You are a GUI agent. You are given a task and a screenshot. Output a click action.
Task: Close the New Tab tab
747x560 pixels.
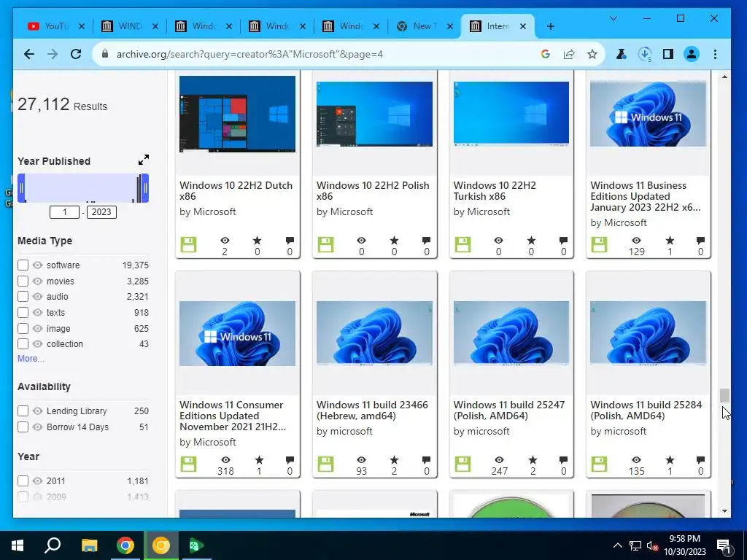[x=449, y=26]
